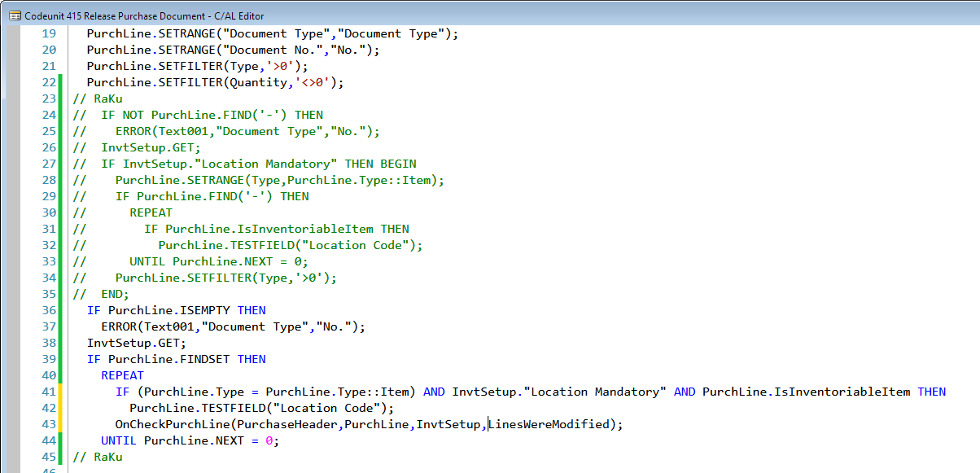This screenshot has width=980, height=473.
Task: Click 'UNTIL PurchLine.NEXT = 0;' on line 44
Action: click(190, 440)
